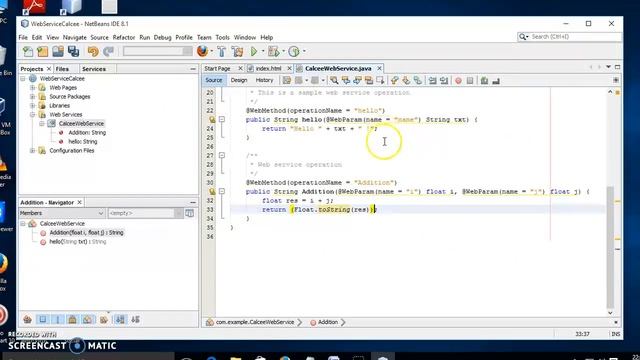Toggle Show Static Members filter in Navigator
This screenshot has height=360, width=640.
(58, 320)
